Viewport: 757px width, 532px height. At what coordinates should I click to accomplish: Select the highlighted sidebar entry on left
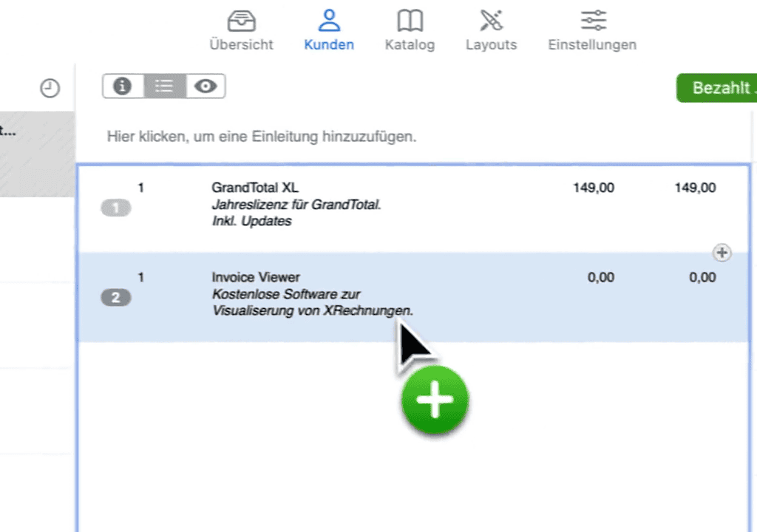37,154
